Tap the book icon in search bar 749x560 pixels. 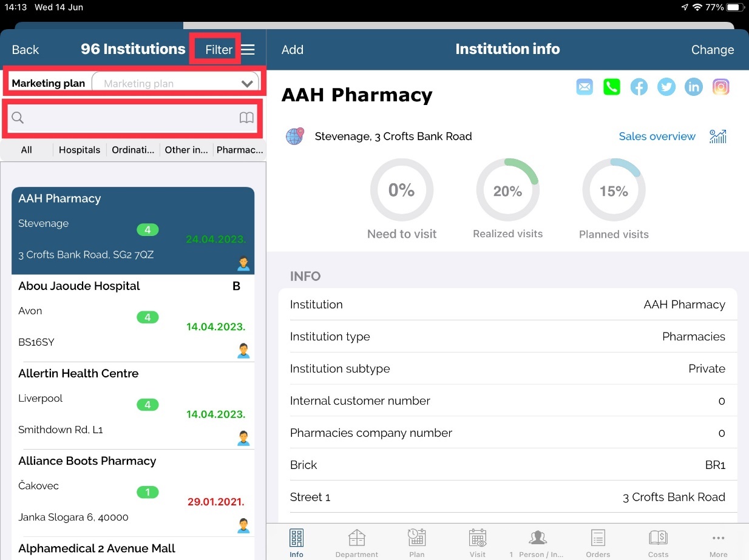point(246,118)
